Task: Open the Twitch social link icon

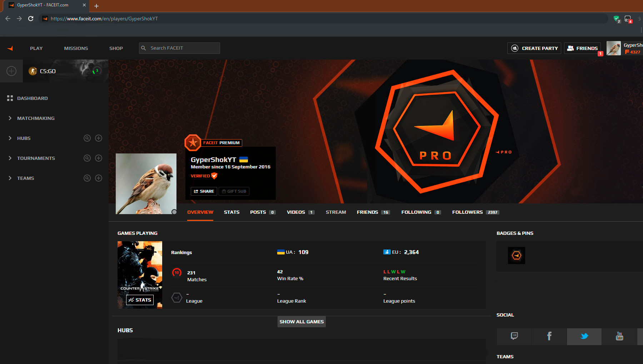Action: point(514,336)
